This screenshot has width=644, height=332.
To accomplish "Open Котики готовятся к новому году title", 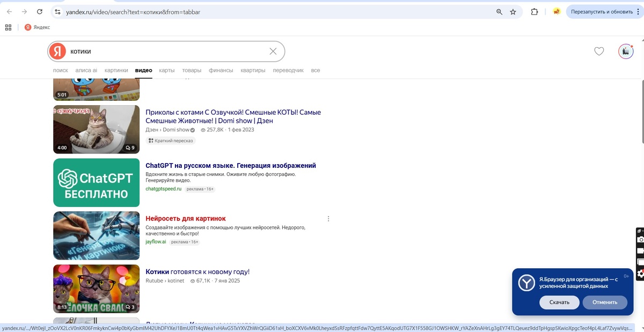I will (197, 272).
